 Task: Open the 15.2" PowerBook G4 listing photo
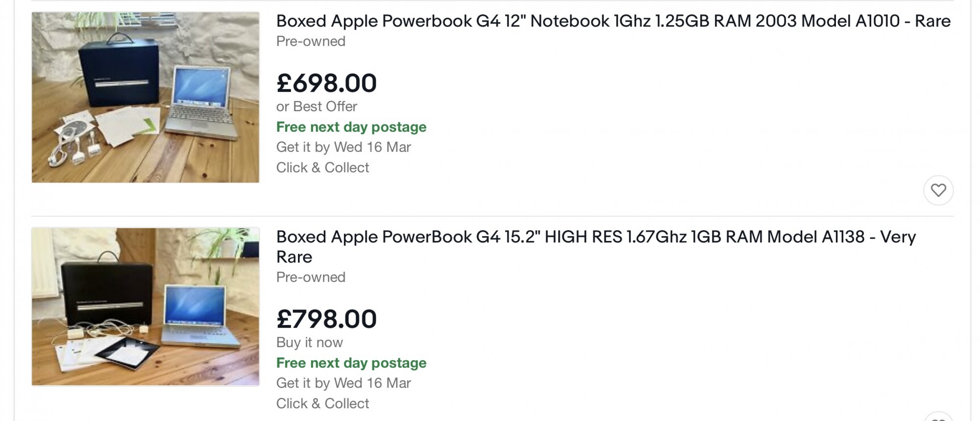[146, 306]
